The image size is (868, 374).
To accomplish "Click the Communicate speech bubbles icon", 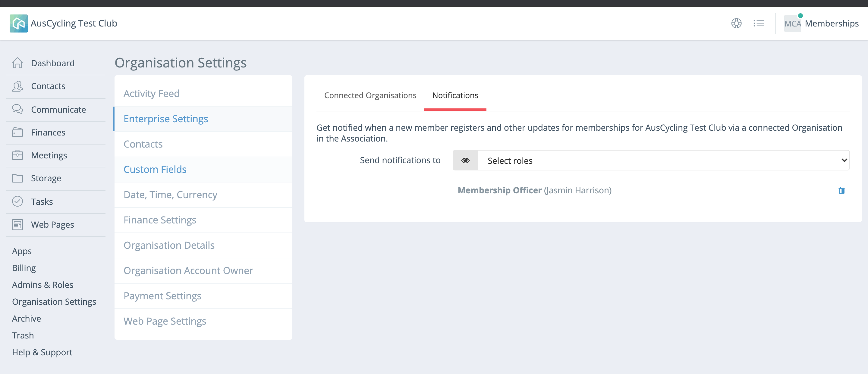I will pyautogui.click(x=17, y=109).
